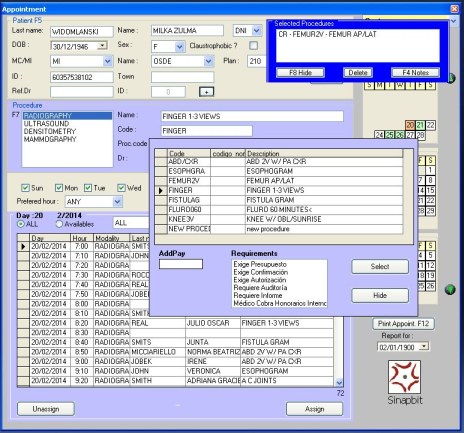Click the green round indicator near Hide button
Image resolution: width=464 pixels, height=433 pixels.
pyautogui.click(x=450, y=289)
